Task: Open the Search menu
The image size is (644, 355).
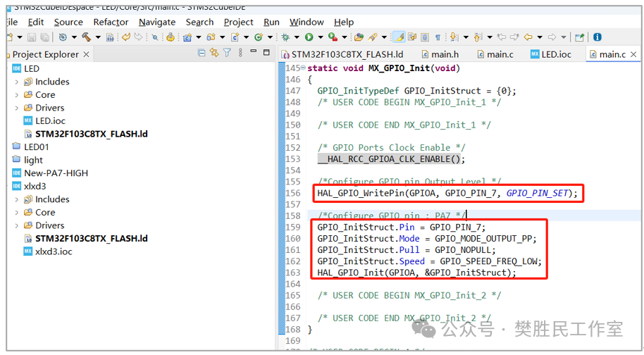Action: pyautogui.click(x=199, y=22)
